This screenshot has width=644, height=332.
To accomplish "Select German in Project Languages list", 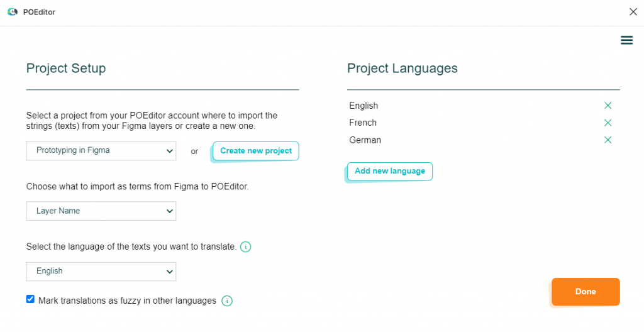I will (x=365, y=140).
